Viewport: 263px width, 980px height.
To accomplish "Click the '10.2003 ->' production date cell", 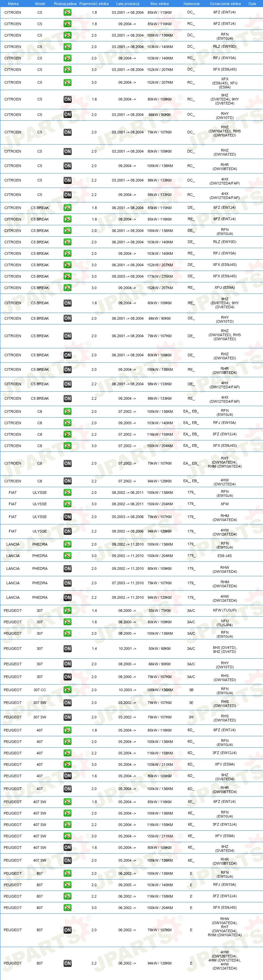I will click(127, 690).
